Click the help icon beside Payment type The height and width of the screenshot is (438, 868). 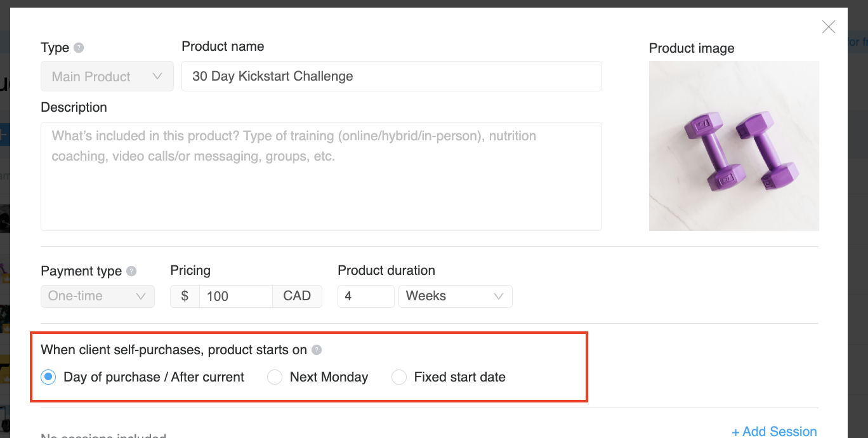[x=131, y=271]
